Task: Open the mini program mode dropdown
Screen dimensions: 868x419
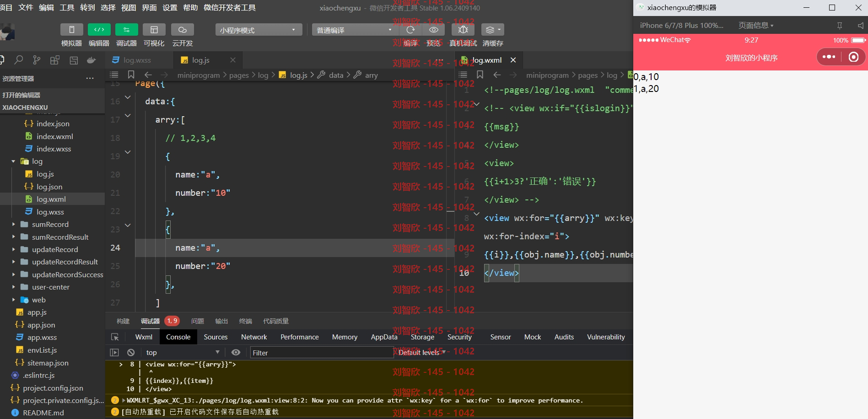Action: click(x=259, y=30)
